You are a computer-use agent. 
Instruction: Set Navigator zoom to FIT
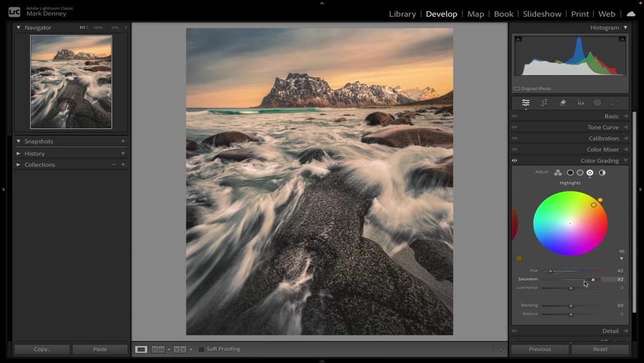point(83,27)
